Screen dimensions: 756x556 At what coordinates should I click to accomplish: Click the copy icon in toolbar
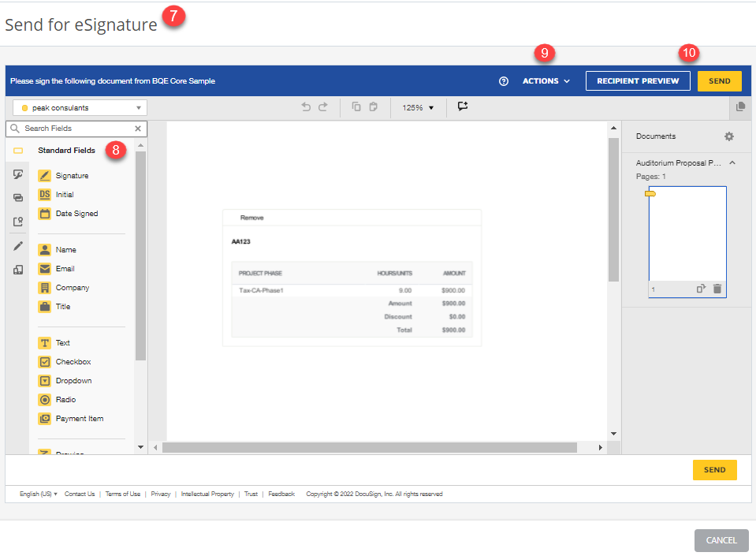[x=356, y=106]
